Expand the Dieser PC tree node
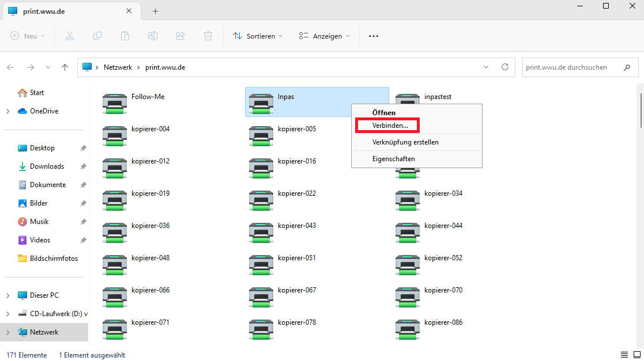Screen dimensions: 644x361 8,295
